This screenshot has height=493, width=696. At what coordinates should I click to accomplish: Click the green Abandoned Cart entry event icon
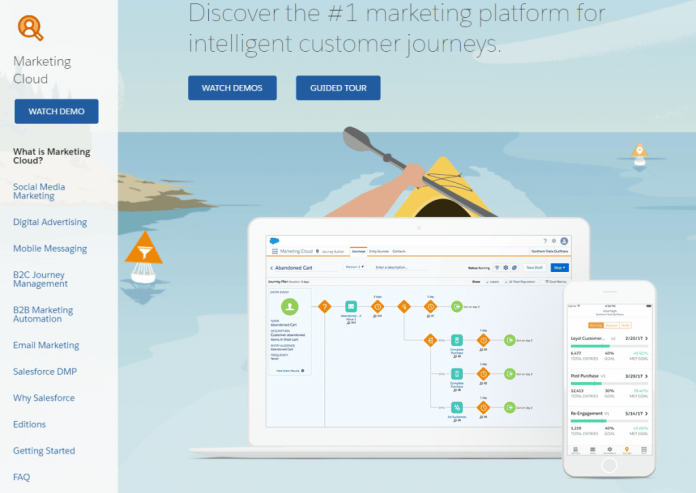(x=290, y=307)
